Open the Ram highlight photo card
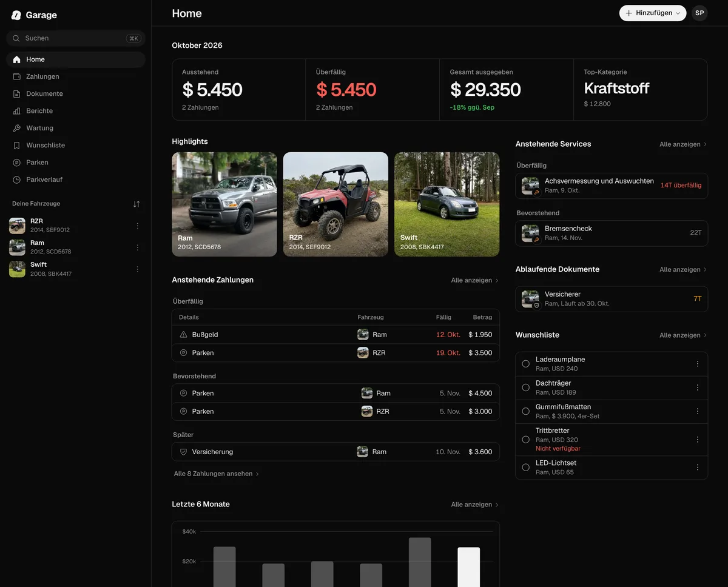 point(224,204)
